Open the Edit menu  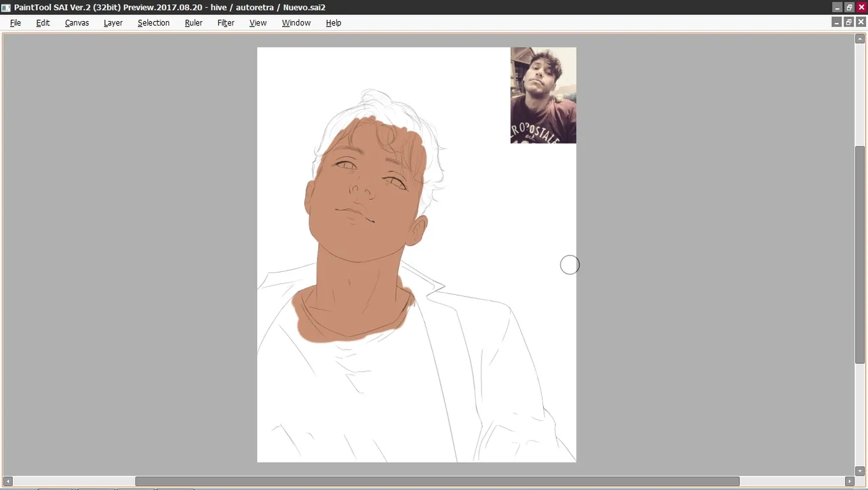(43, 22)
